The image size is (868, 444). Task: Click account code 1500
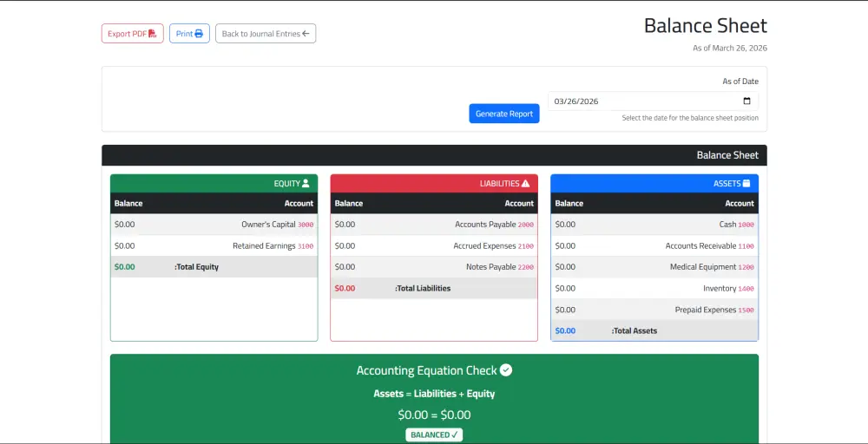(x=746, y=310)
